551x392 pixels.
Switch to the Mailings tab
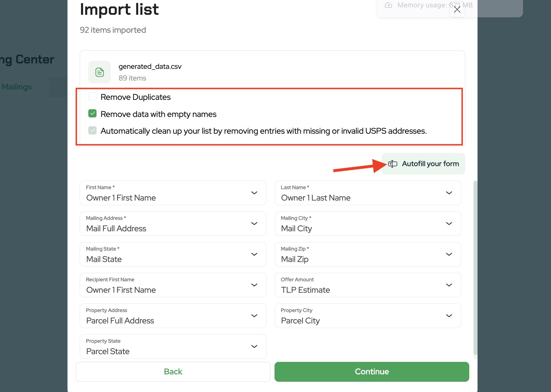17,87
